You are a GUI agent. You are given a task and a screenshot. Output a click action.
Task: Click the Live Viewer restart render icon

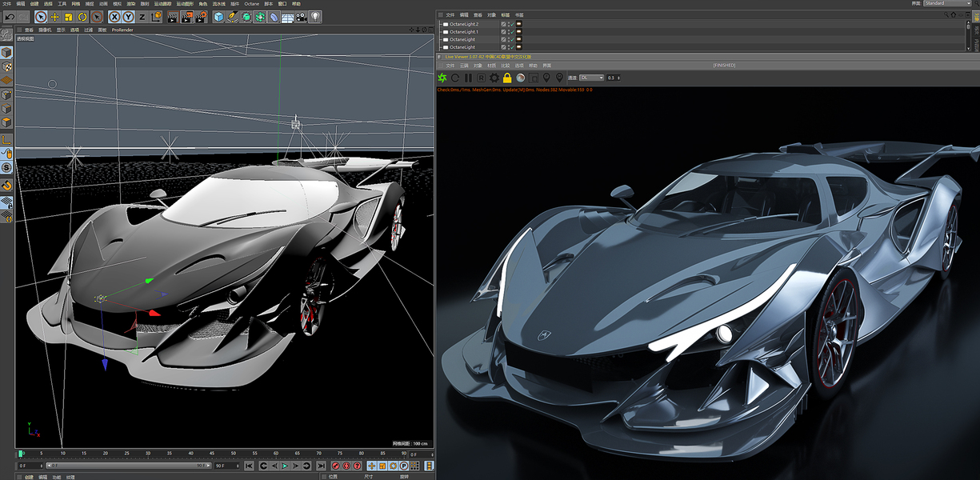pos(455,78)
